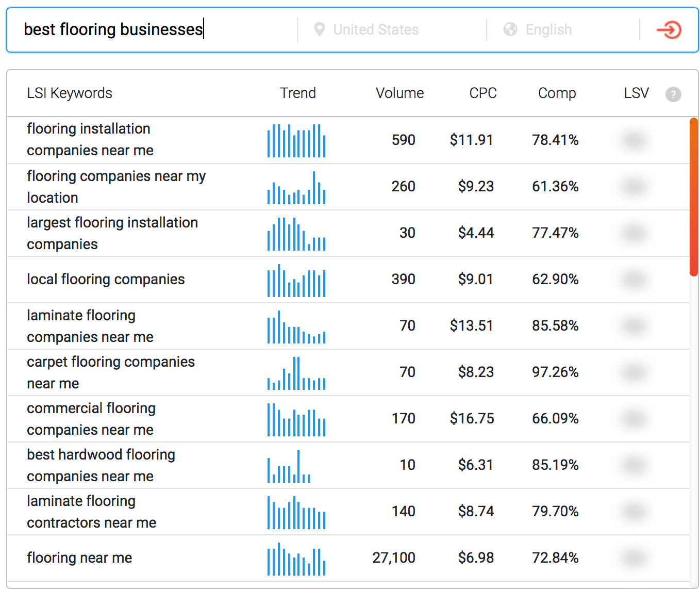Click the Comp column header
Viewport: 700px width, 589px height.
point(557,93)
